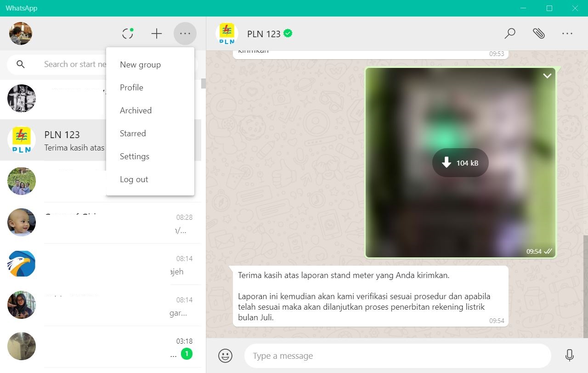The width and height of the screenshot is (588, 373).
Task: Click Archived in the dropdown menu
Action: pos(136,110)
